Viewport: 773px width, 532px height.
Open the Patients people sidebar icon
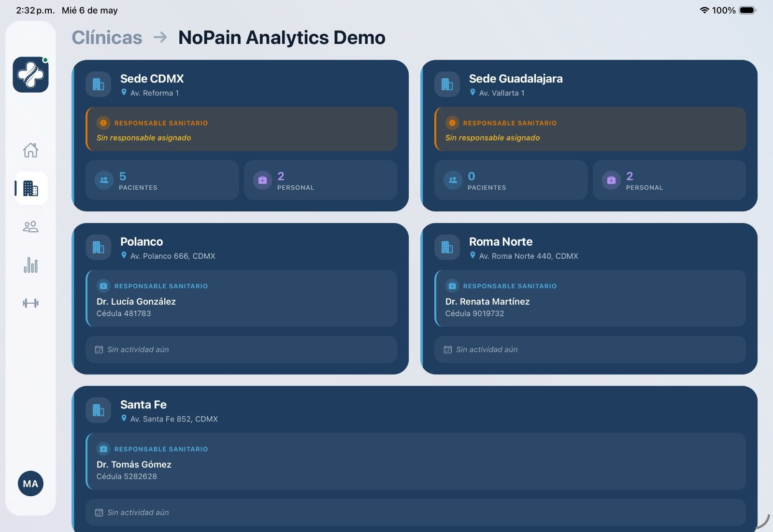coord(30,226)
